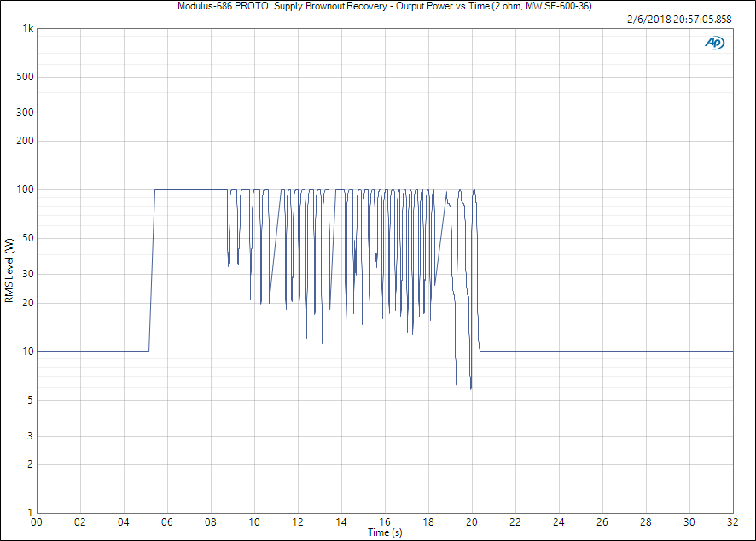
Task: Click the '50' y-axis tick label
Action: [x=28, y=238]
